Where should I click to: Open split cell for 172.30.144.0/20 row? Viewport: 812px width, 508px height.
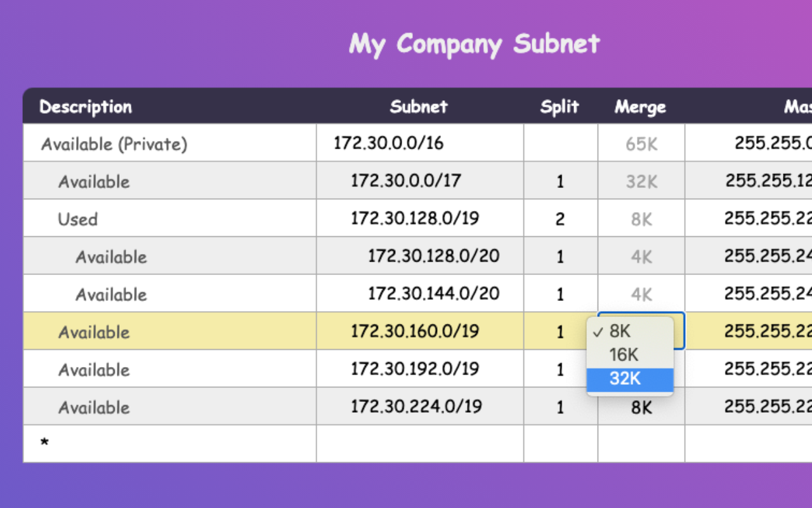pos(561,293)
